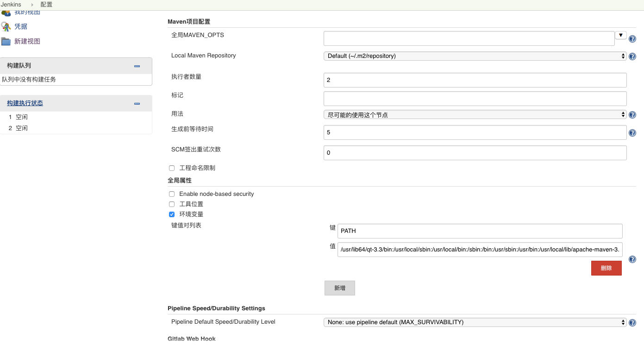Screen dimensions: 644x345
Task: Click help icon for Pipeline Default Speed/Durability Level
Action: (x=632, y=323)
